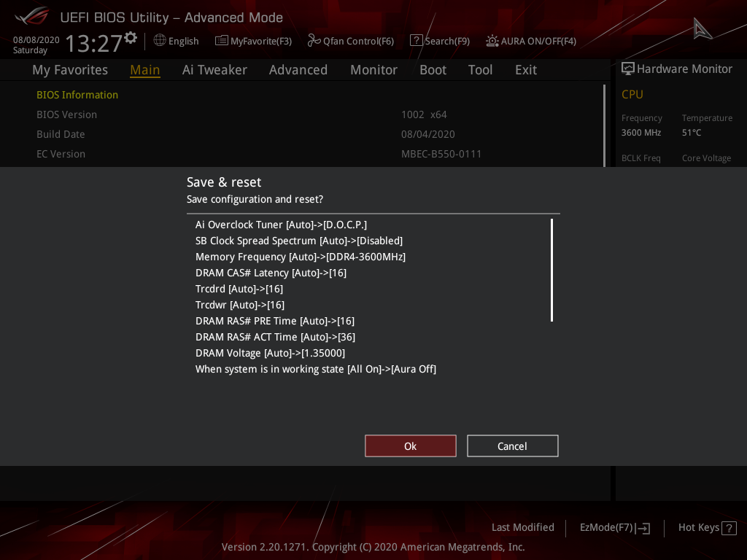Click the EzMode switch arrow icon
Screen dimensions: 747x560
click(x=643, y=528)
